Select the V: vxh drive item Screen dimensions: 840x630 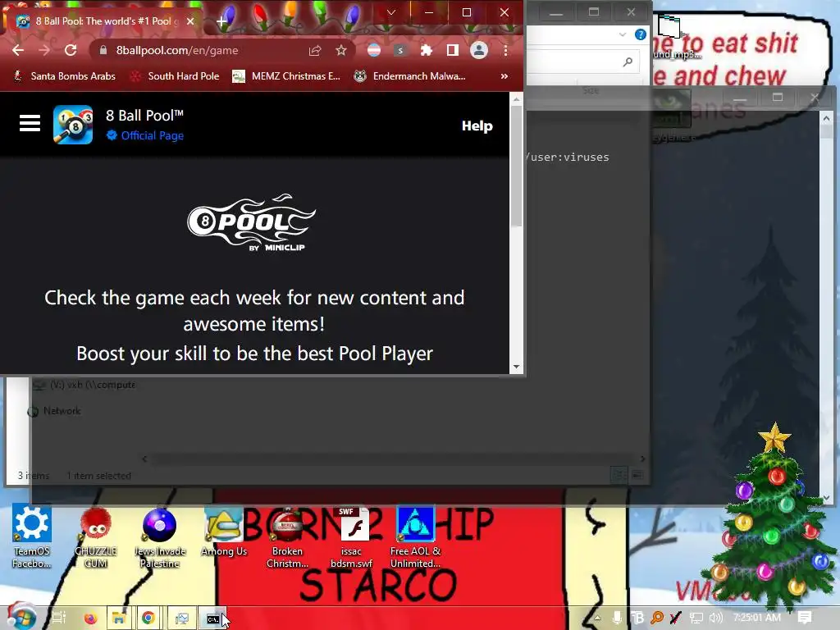85,385
